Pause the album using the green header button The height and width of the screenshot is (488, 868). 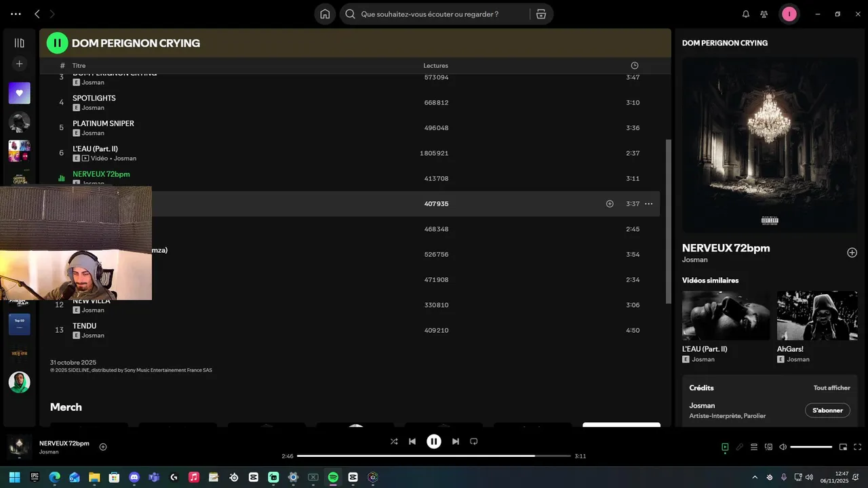(x=57, y=43)
